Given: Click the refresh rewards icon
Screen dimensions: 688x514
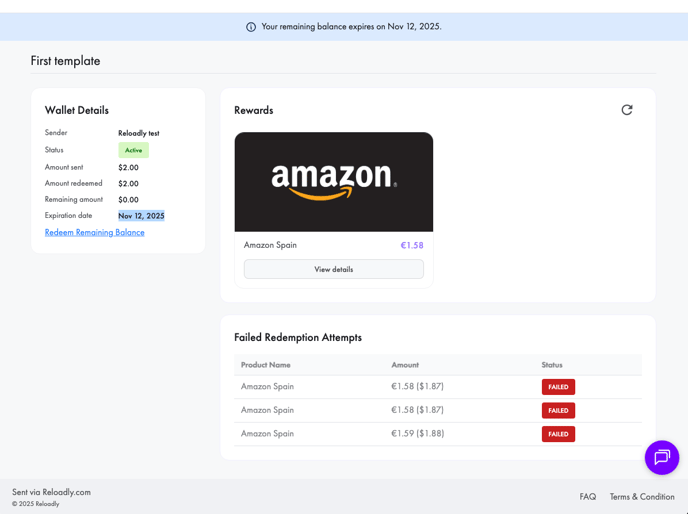Looking at the screenshot, I should click(x=627, y=110).
